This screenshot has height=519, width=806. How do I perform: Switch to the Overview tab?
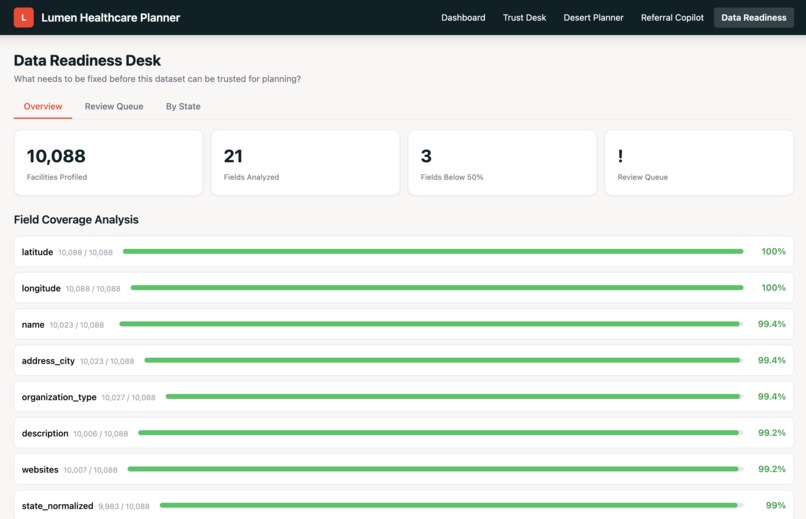(43, 106)
